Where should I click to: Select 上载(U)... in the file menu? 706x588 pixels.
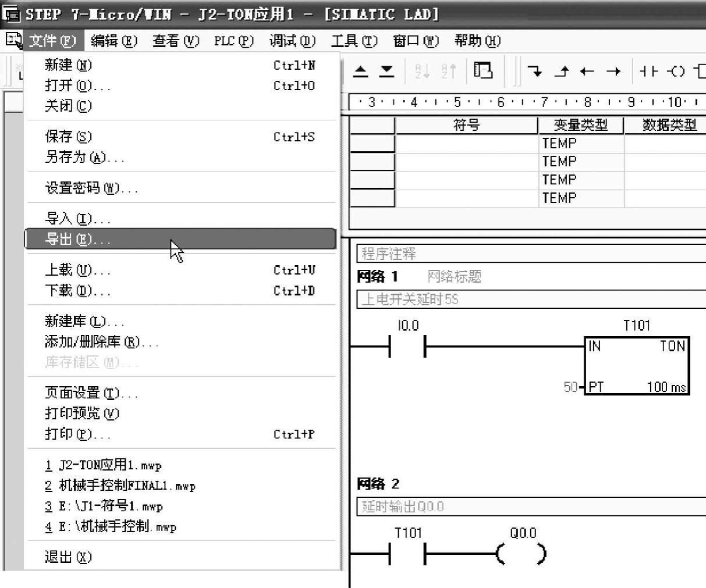click(181, 270)
